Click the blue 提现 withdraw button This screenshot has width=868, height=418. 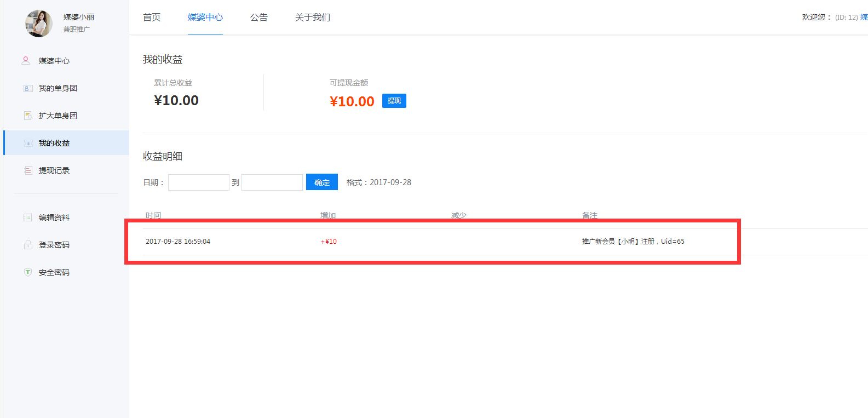pyautogui.click(x=394, y=101)
